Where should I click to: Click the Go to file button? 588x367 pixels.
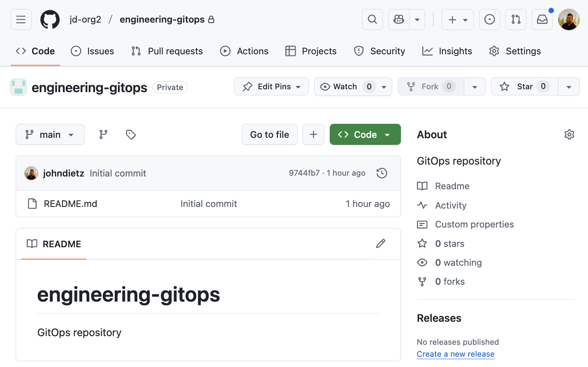point(269,135)
